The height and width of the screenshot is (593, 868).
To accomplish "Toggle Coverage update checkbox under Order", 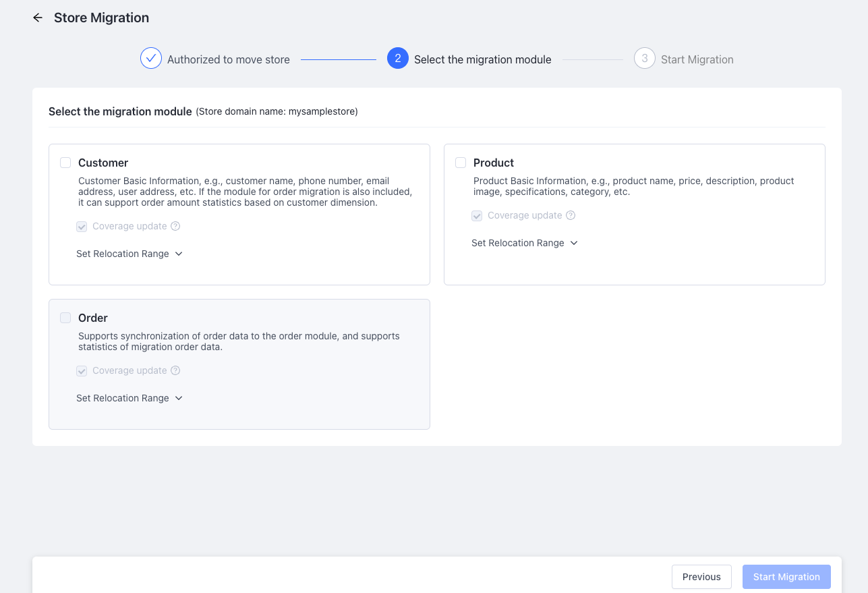I will (x=82, y=371).
